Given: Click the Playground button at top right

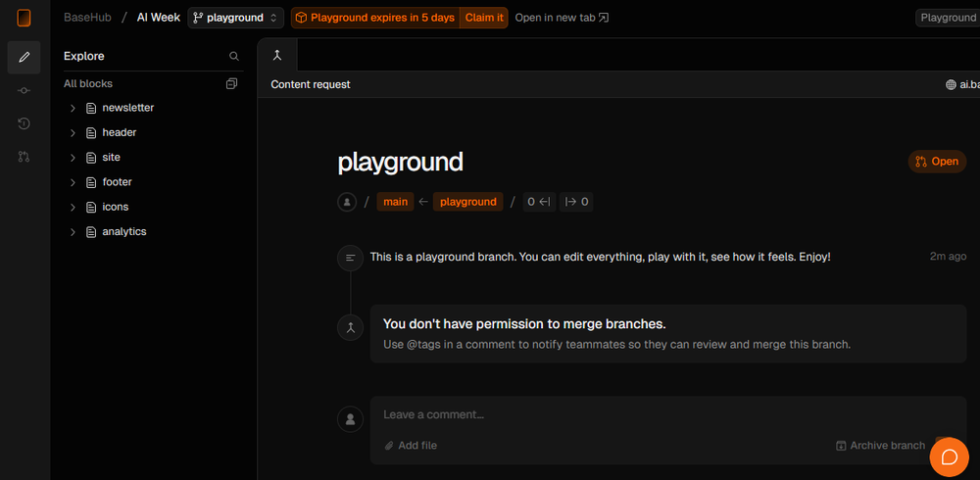Looking at the screenshot, I should pos(948,18).
